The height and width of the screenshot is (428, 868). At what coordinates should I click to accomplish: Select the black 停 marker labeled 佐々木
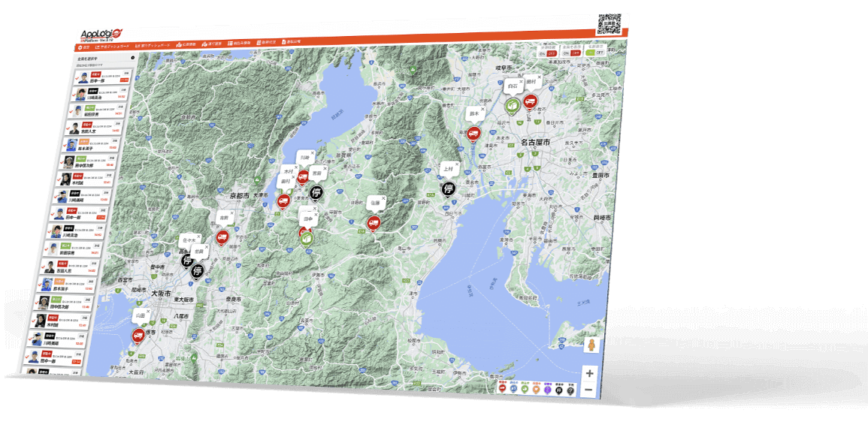(x=187, y=259)
